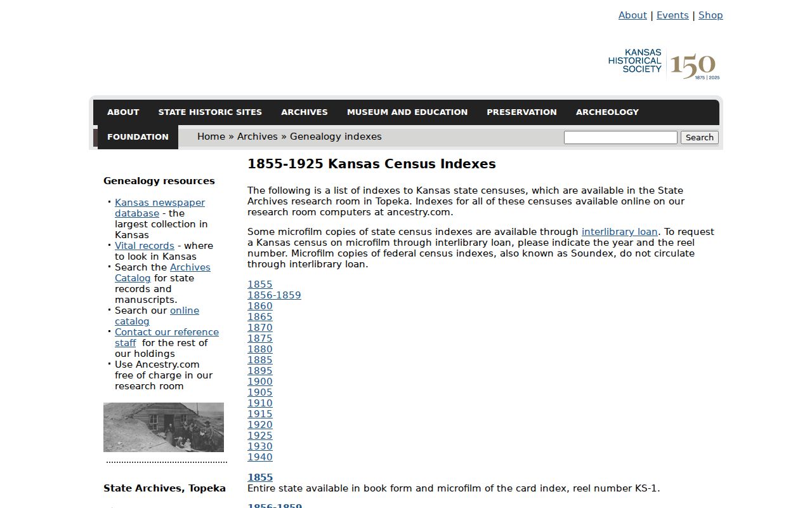Select the 1875 census index link
The width and height of the screenshot is (812, 508).
pyautogui.click(x=260, y=338)
